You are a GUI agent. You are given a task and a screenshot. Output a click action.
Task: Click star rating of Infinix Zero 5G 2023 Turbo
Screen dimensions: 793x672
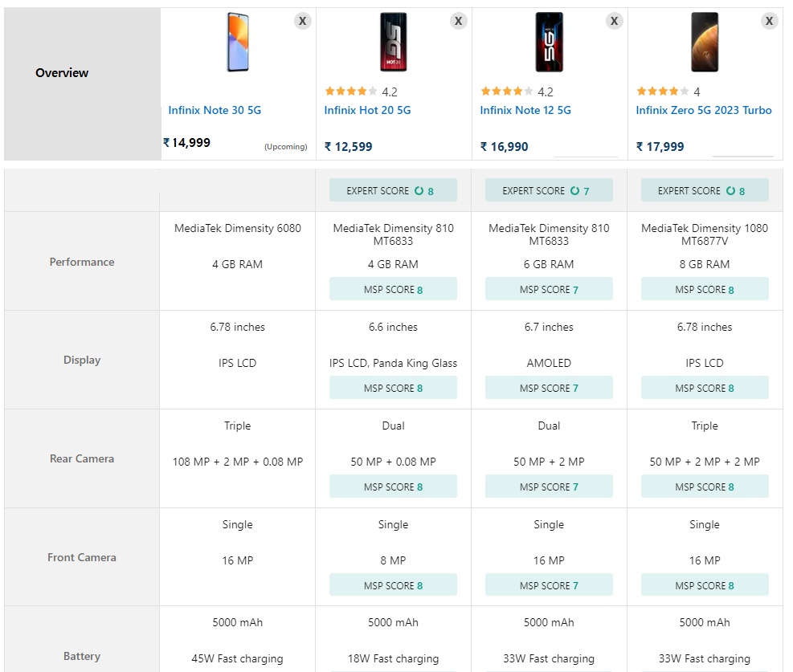coord(657,92)
